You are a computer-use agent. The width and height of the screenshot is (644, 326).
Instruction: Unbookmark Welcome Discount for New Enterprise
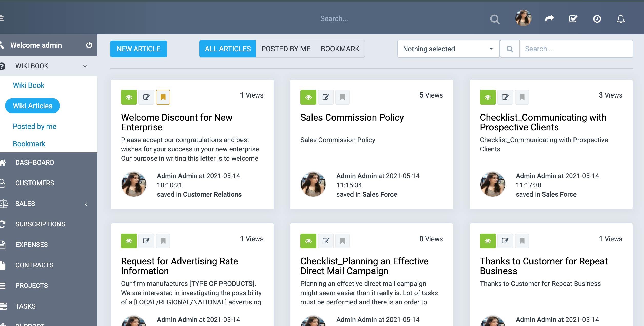tap(163, 97)
